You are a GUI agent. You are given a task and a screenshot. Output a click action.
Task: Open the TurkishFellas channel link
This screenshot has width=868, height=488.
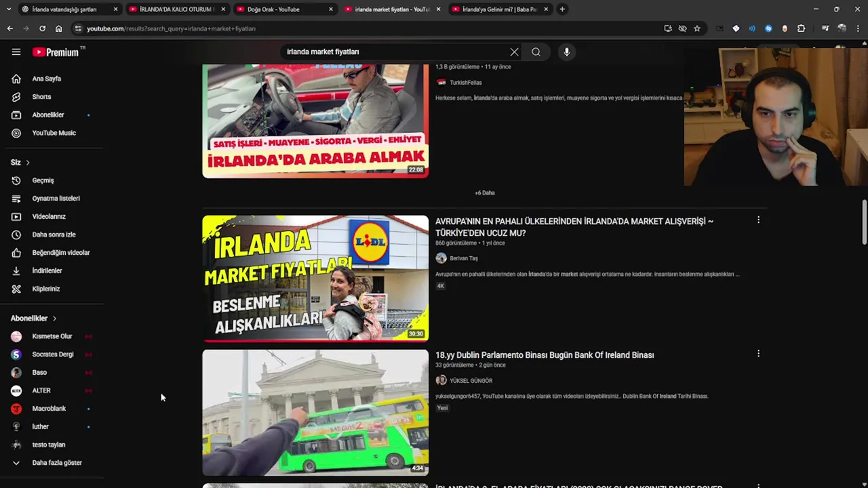(x=465, y=83)
